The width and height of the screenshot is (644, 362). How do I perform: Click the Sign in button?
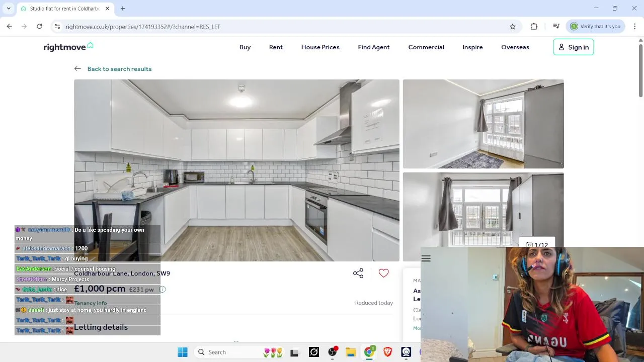(574, 47)
